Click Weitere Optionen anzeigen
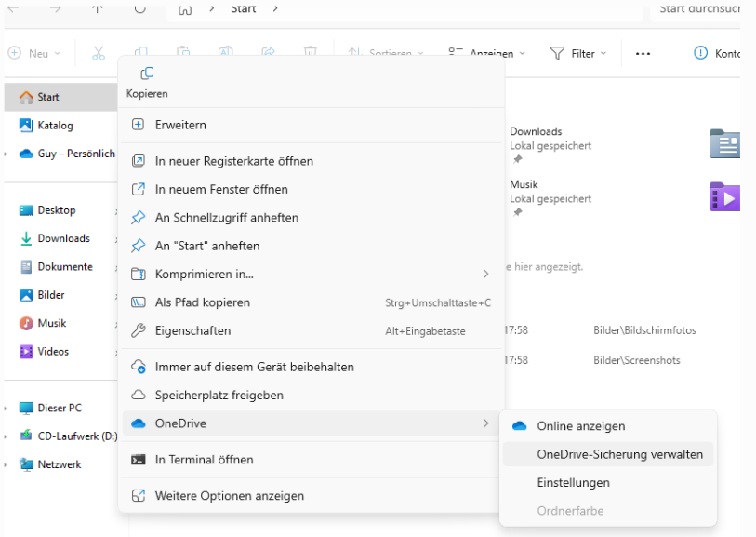The width and height of the screenshot is (756, 537). coord(311,496)
